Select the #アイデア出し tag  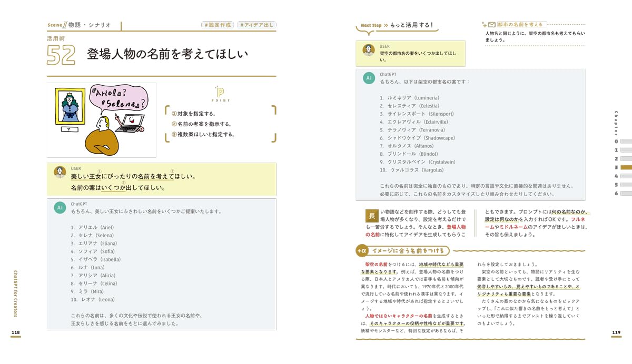(x=256, y=25)
